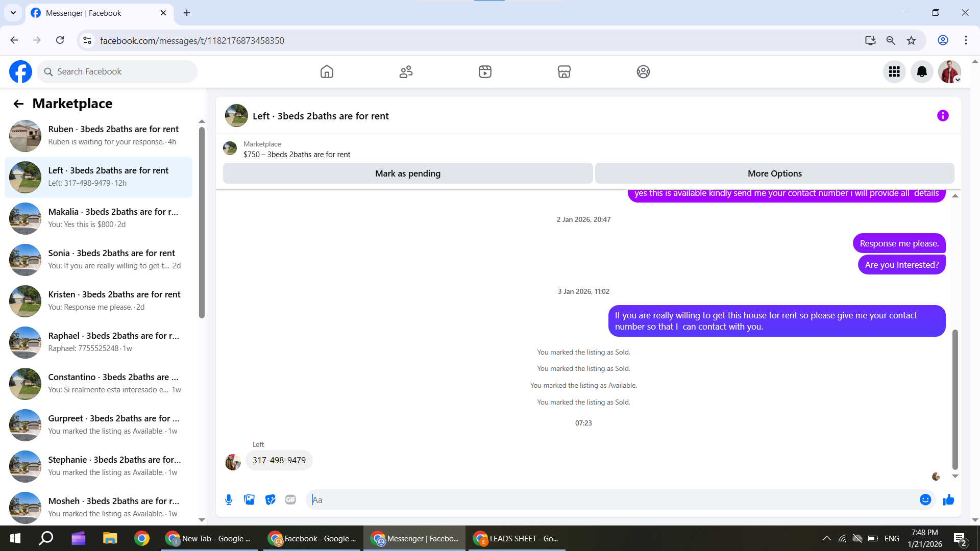
Task: Bookmark this page with star icon
Action: (x=911, y=41)
